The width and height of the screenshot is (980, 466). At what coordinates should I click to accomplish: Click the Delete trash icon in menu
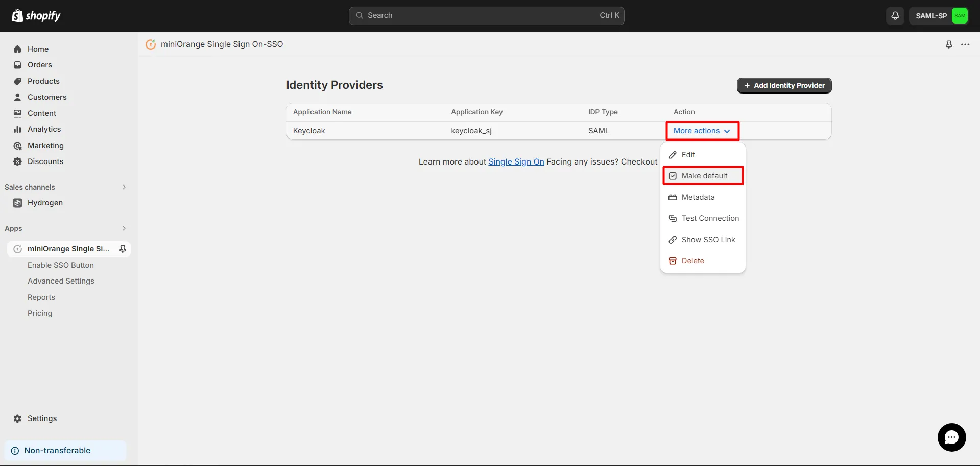673,261
